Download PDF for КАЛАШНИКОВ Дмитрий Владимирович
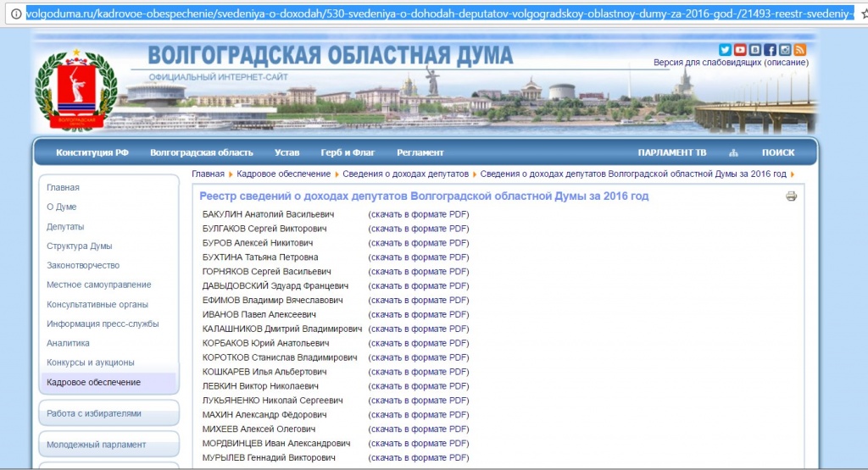The height and width of the screenshot is (470, 868). click(x=419, y=329)
